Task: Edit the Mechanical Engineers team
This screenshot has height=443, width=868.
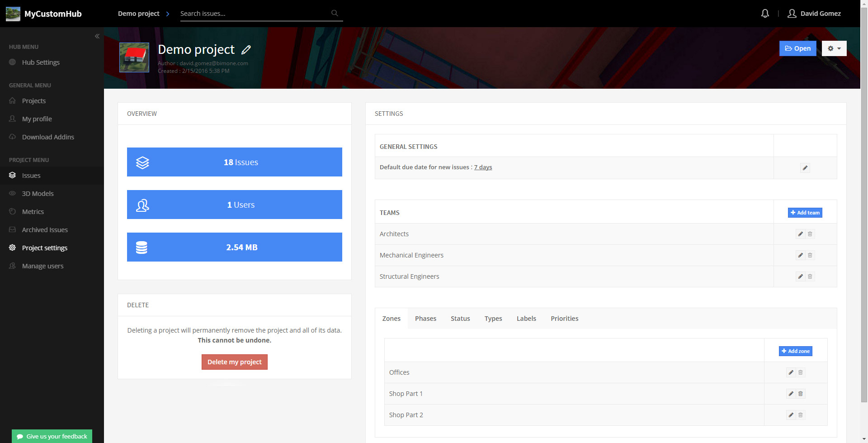Action: [800, 255]
